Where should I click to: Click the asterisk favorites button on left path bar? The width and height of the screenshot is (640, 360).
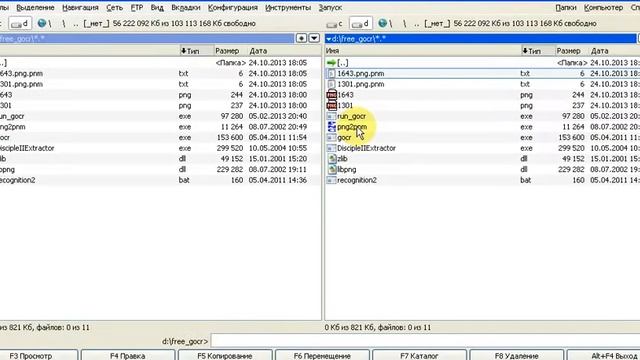coord(301,38)
